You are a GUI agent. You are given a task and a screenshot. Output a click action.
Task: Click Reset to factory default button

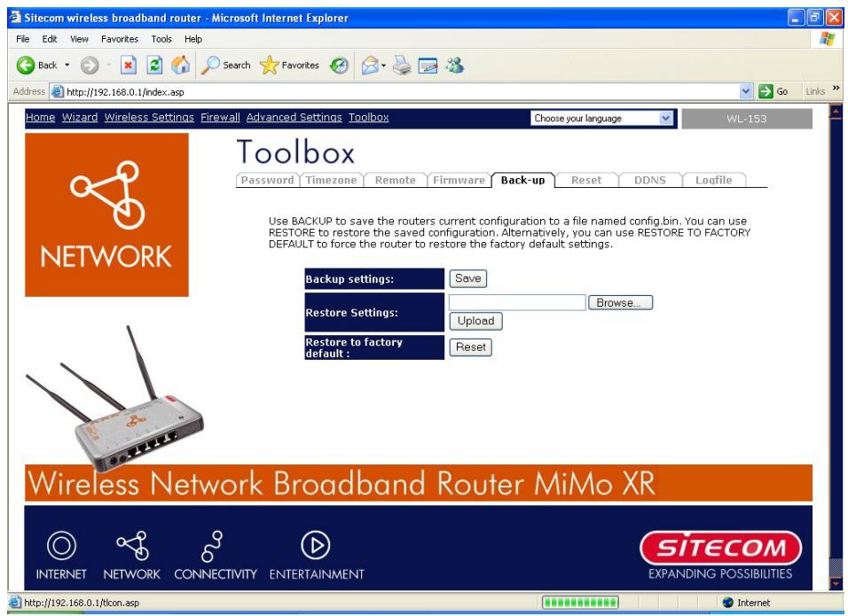(x=470, y=347)
